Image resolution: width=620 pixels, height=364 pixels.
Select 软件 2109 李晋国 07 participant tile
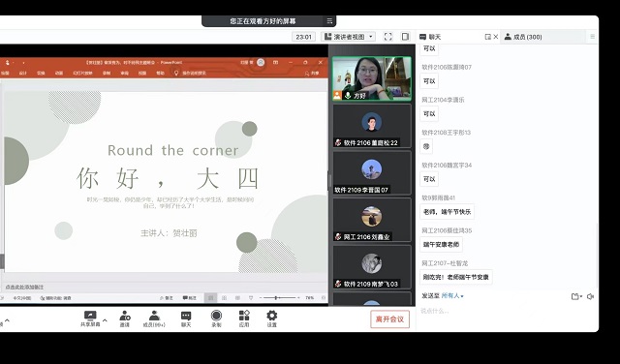tap(372, 172)
